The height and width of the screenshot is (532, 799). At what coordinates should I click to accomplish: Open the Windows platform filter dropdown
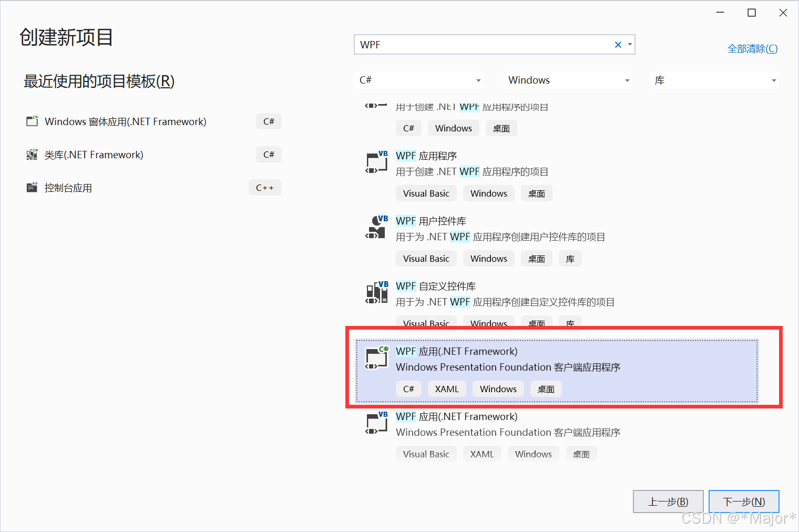(x=568, y=80)
